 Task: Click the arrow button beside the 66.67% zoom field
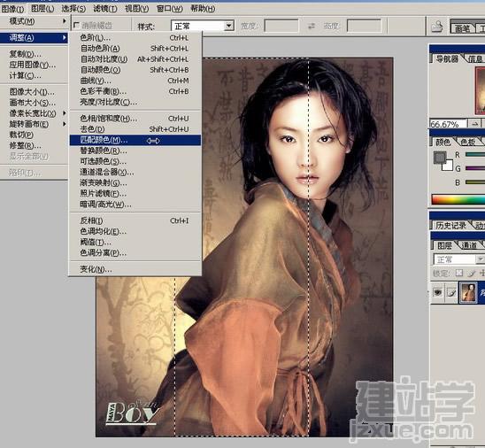pos(474,124)
